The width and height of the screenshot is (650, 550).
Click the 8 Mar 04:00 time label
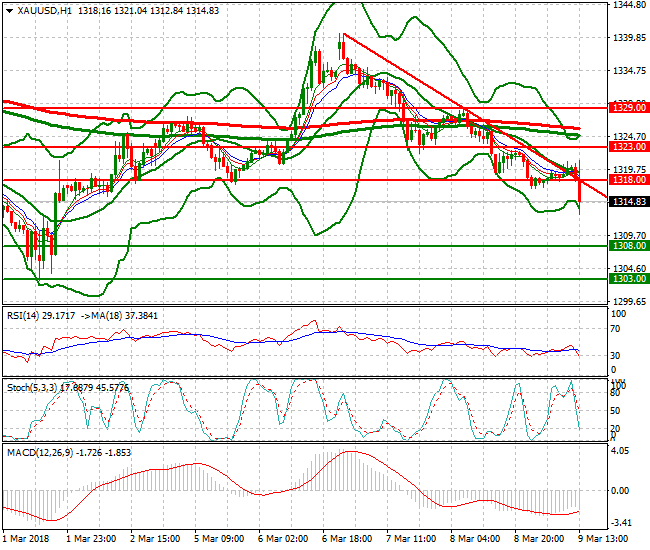(x=475, y=539)
